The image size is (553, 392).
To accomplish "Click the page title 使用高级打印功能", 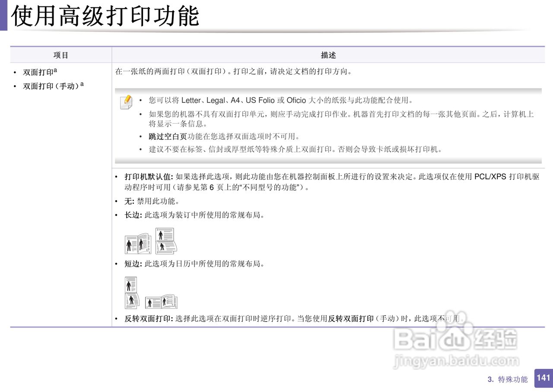I will point(105,16).
